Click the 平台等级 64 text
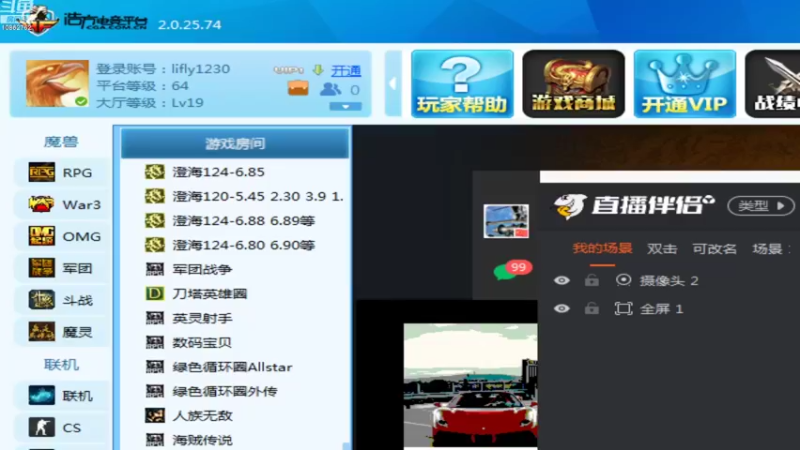This screenshot has width=800, height=450. (142, 86)
